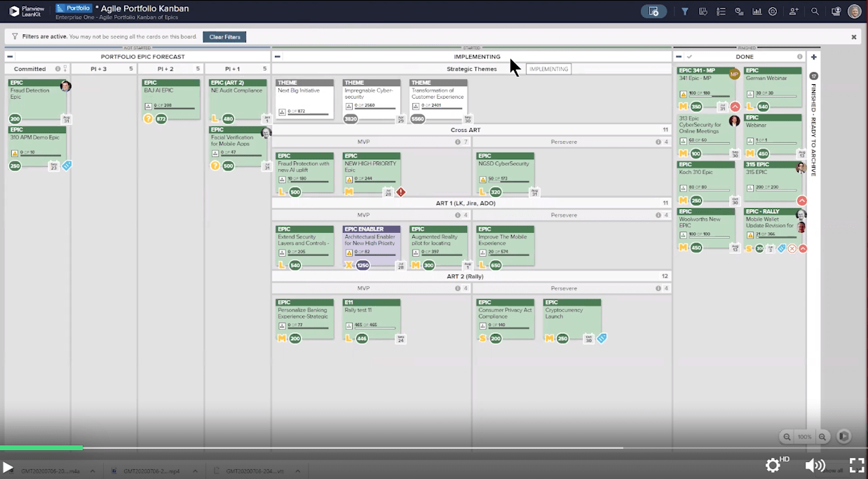Open the user avatar in header
This screenshot has height=479, width=868.
[x=855, y=11]
